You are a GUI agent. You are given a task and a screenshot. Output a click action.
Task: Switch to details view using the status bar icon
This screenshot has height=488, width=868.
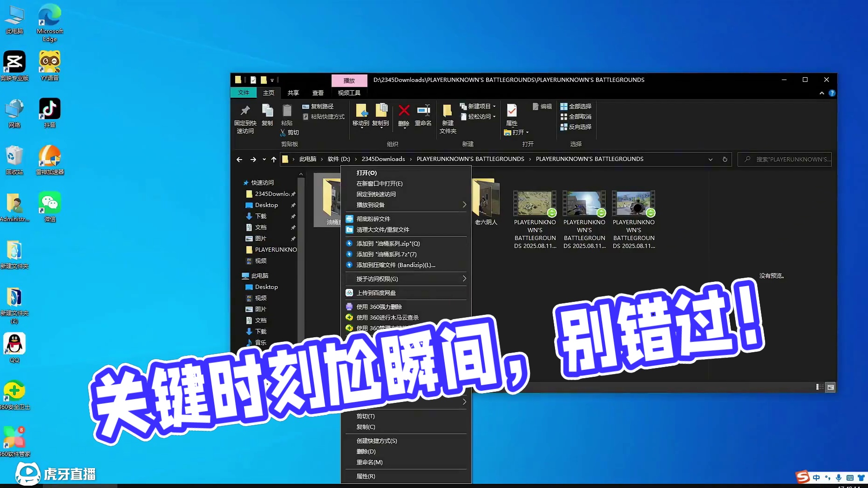[x=819, y=387]
